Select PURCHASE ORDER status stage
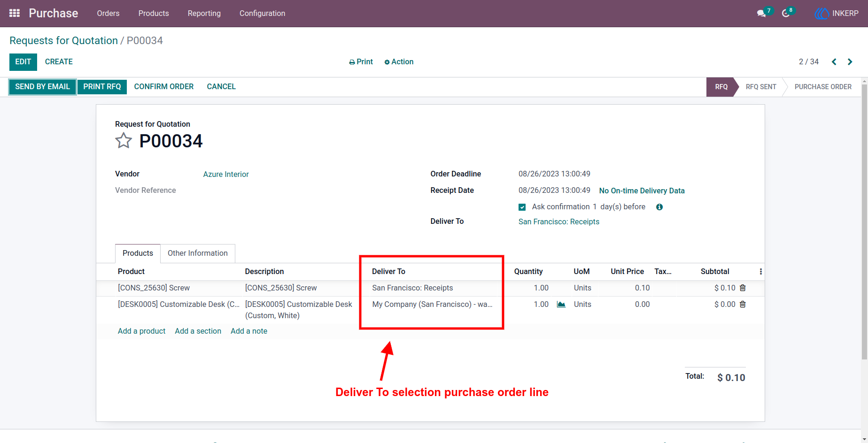 (x=823, y=87)
